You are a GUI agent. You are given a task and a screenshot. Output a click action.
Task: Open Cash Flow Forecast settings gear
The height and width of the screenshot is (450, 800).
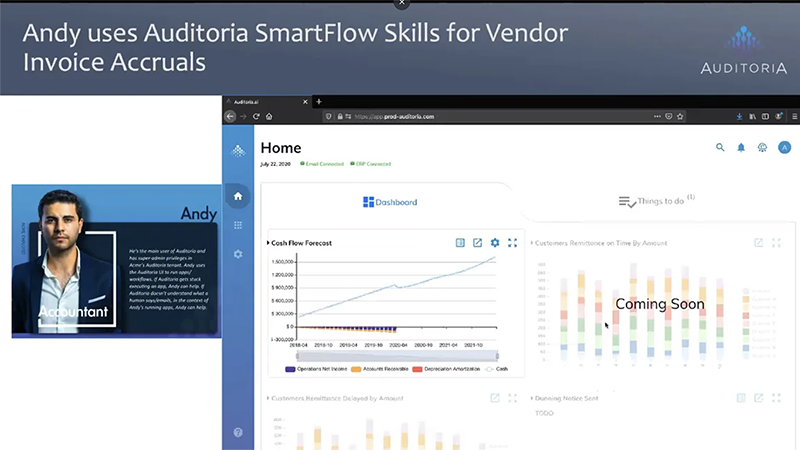(495, 243)
